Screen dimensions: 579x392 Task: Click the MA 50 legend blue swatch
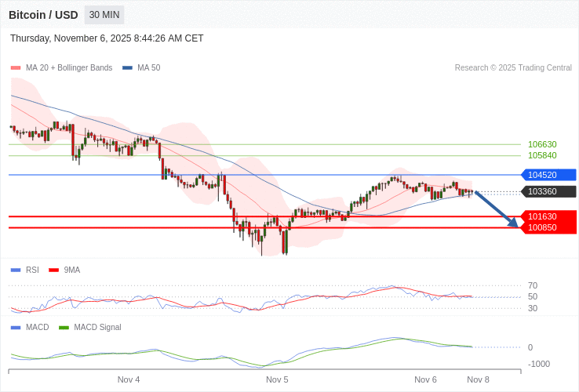pyautogui.click(x=127, y=68)
